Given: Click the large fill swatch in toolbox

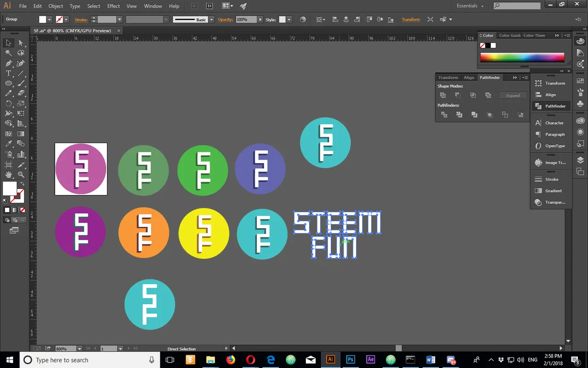Looking at the screenshot, I should [x=9, y=189].
